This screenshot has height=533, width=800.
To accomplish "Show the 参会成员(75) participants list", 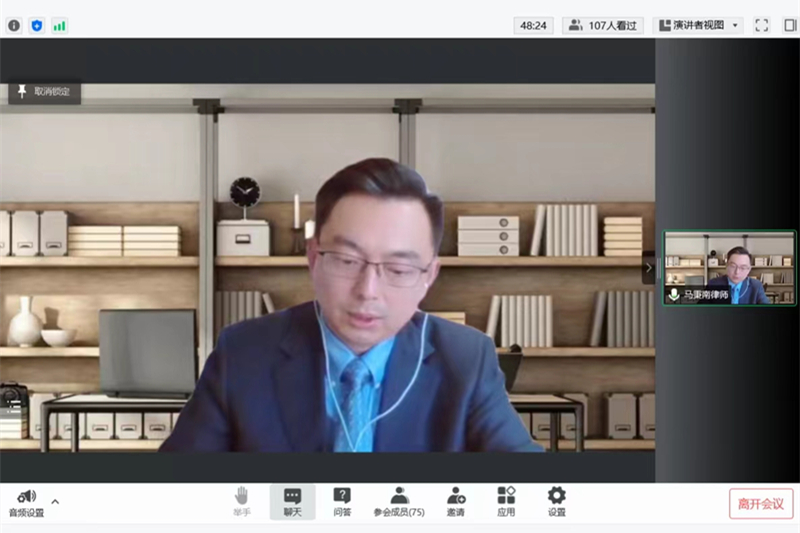I will [399, 502].
